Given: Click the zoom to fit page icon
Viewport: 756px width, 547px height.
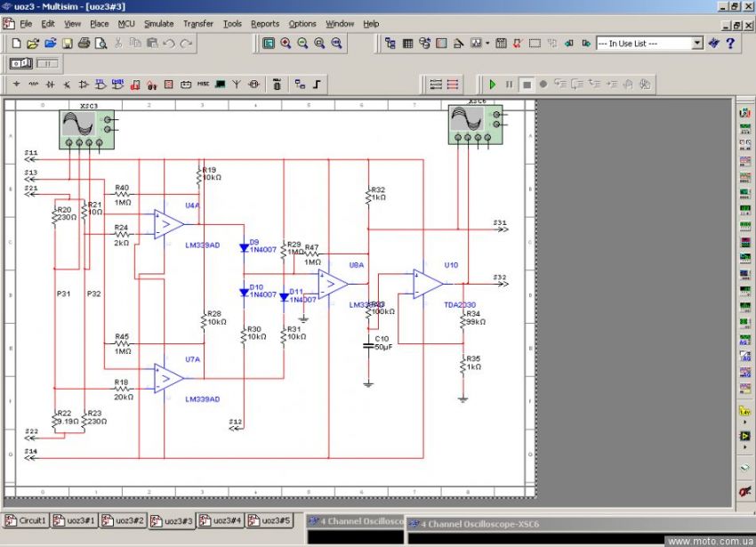Looking at the screenshot, I should (x=336, y=44).
